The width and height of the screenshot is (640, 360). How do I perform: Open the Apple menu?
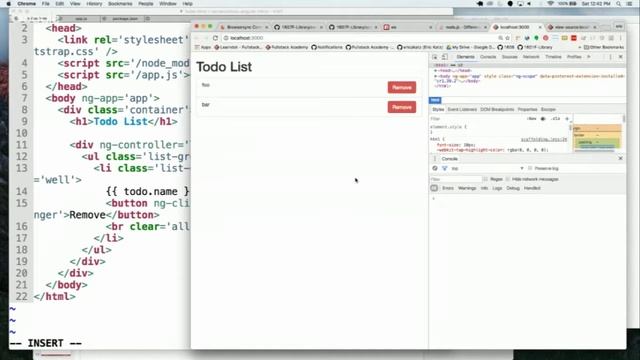pos(8,4)
